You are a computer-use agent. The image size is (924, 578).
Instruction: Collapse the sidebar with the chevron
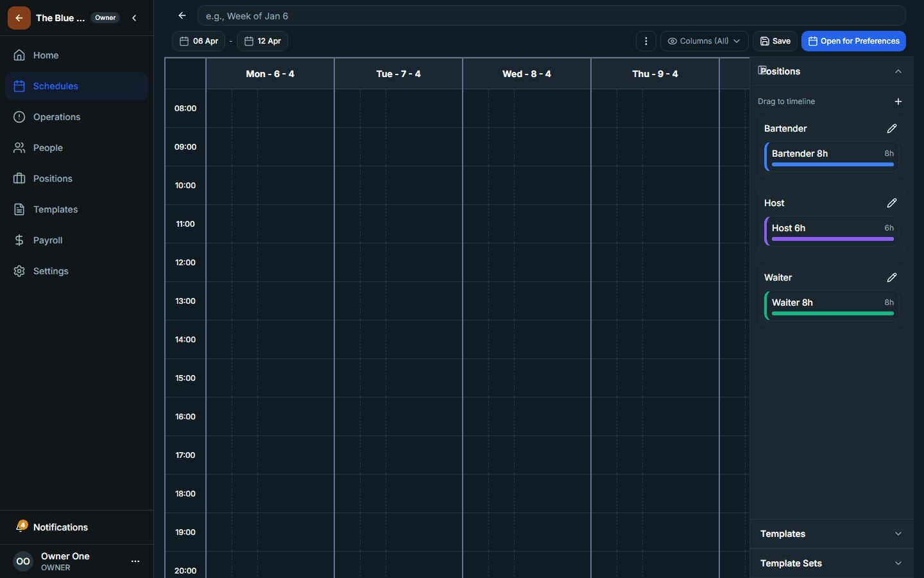(134, 18)
